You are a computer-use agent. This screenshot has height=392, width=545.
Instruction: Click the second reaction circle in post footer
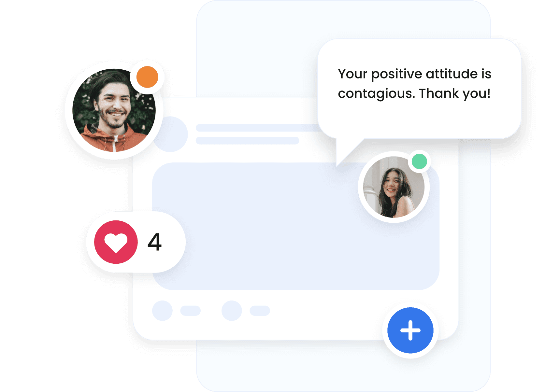tap(232, 311)
